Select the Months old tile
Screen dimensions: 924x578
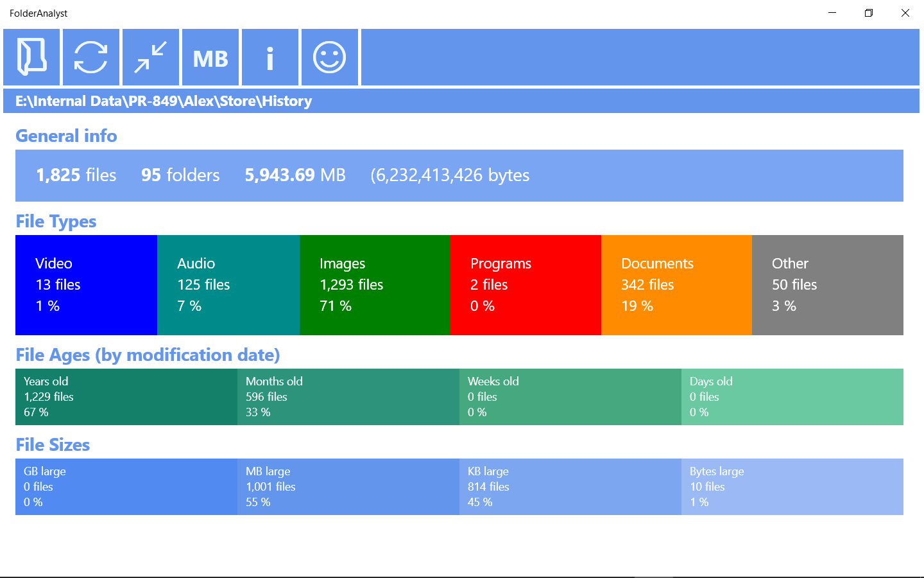click(348, 397)
